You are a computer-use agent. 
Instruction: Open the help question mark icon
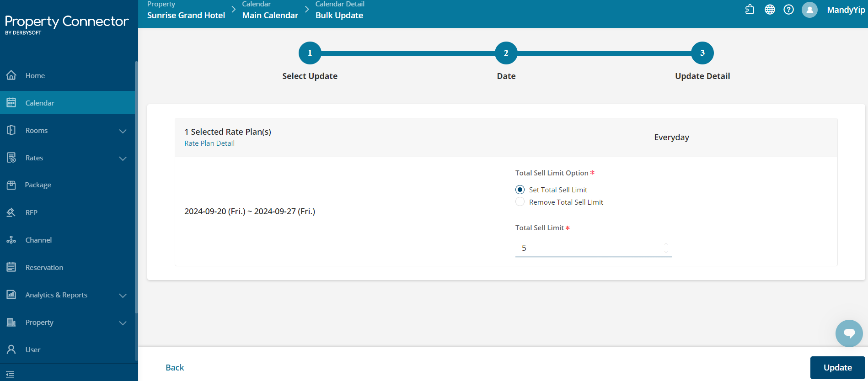tap(788, 10)
